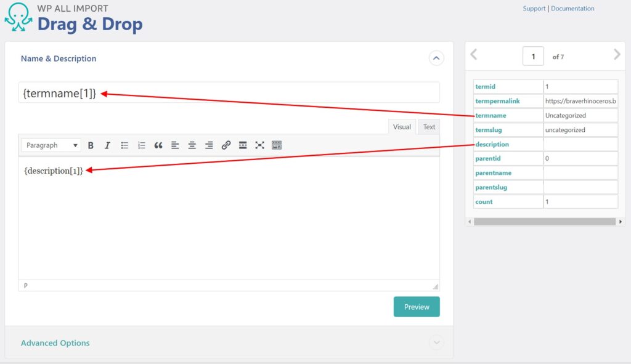Align text right
631x364 pixels.
[x=209, y=145]
